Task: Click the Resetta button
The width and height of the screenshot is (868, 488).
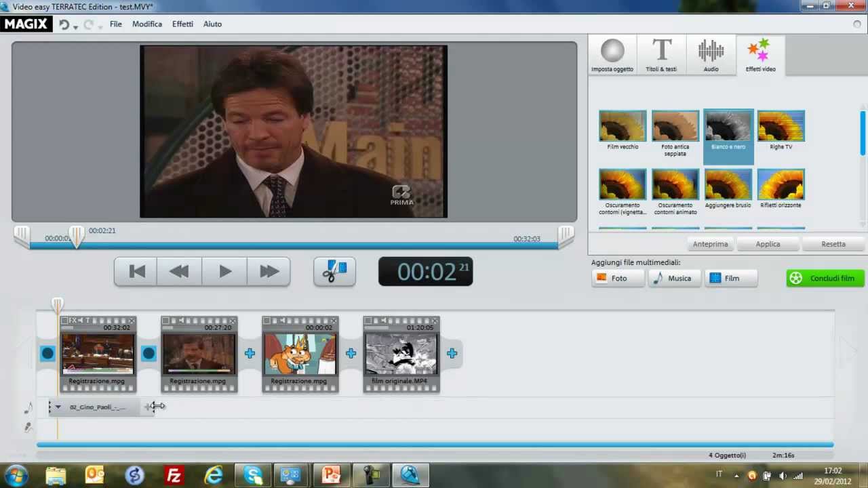Action: (833, 244)
